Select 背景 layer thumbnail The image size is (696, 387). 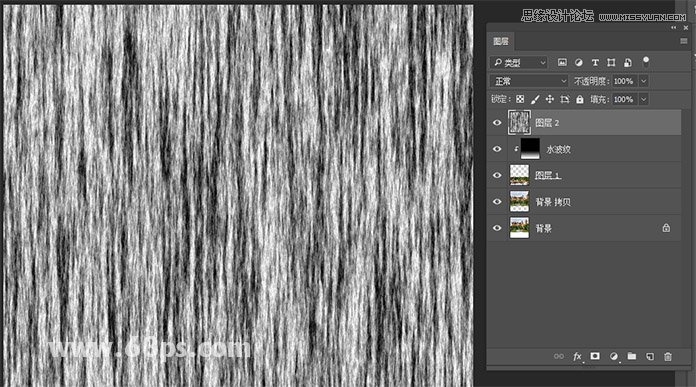click(519, 228)
